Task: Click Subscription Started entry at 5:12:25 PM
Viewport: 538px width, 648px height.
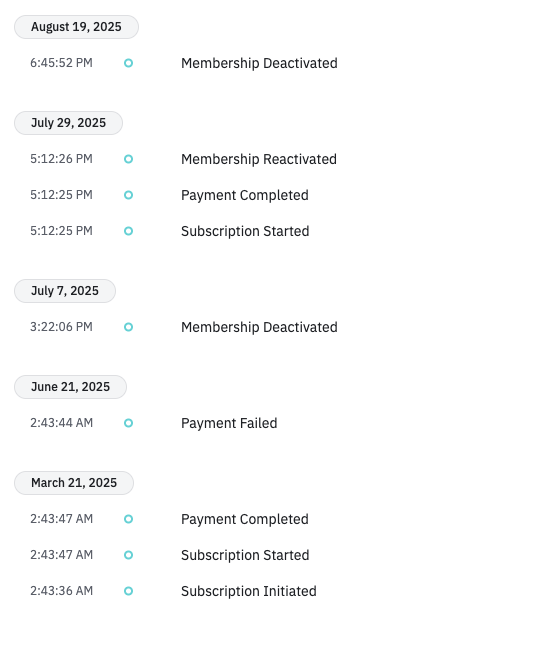Action: click(245, 231)
